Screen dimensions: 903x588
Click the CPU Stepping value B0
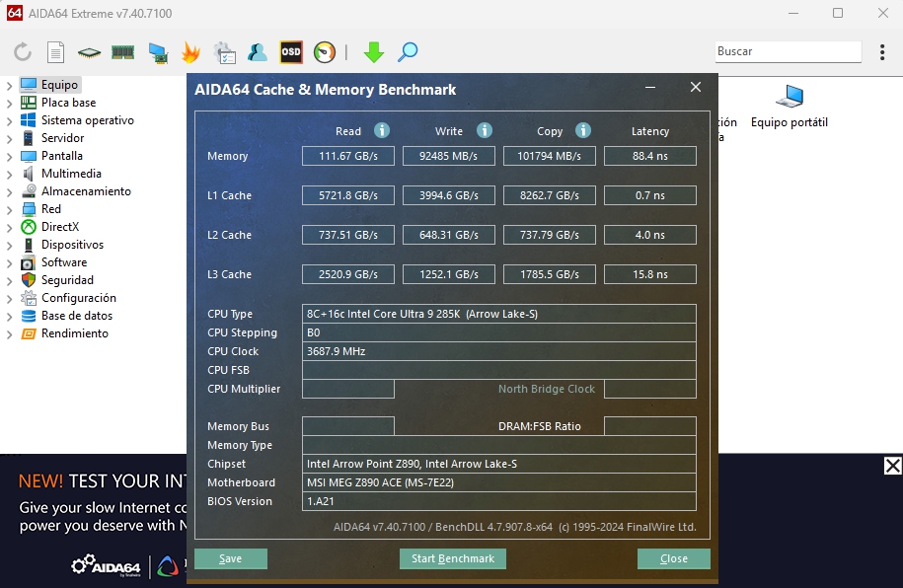pyautogui.click(x=498, y=332)
